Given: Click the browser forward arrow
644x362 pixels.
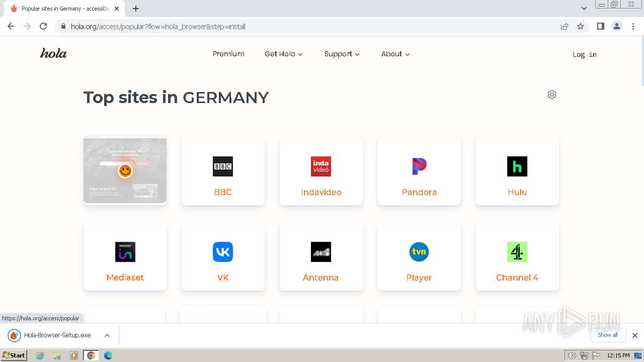Looking at the screenshot, I should tap(27, 26).
